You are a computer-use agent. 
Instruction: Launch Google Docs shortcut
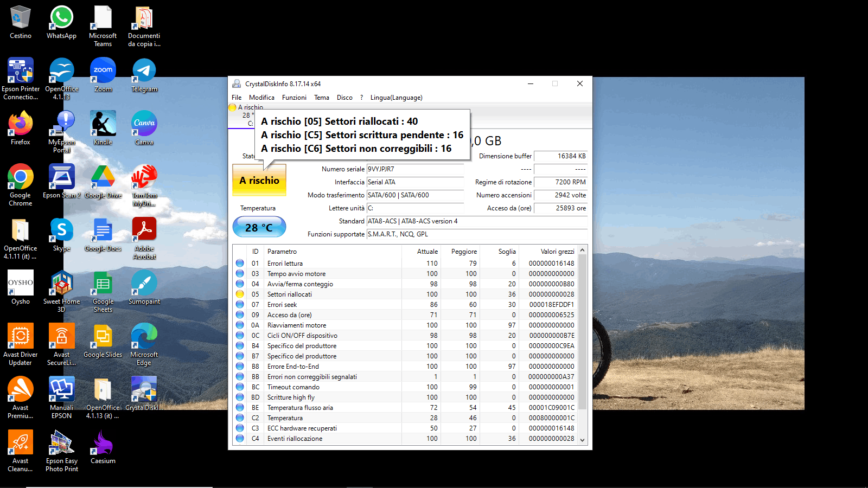[x=103, y=234]
